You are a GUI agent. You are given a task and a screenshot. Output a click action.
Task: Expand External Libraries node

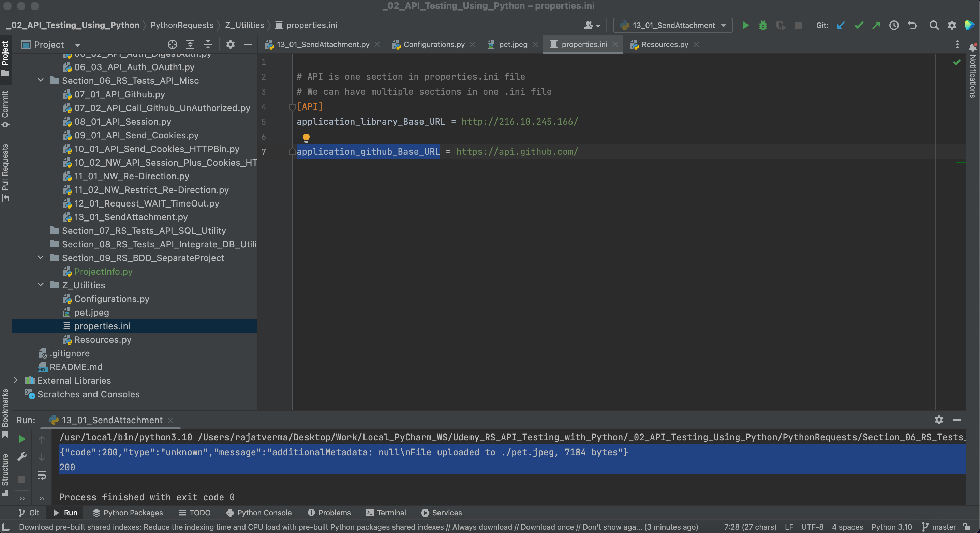tap(16, 380)
